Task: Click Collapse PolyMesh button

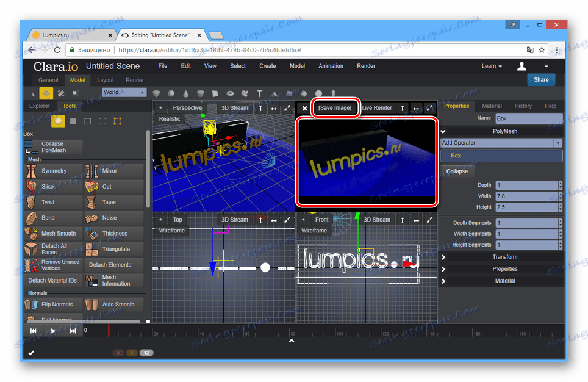Action: tap(53, 147)
